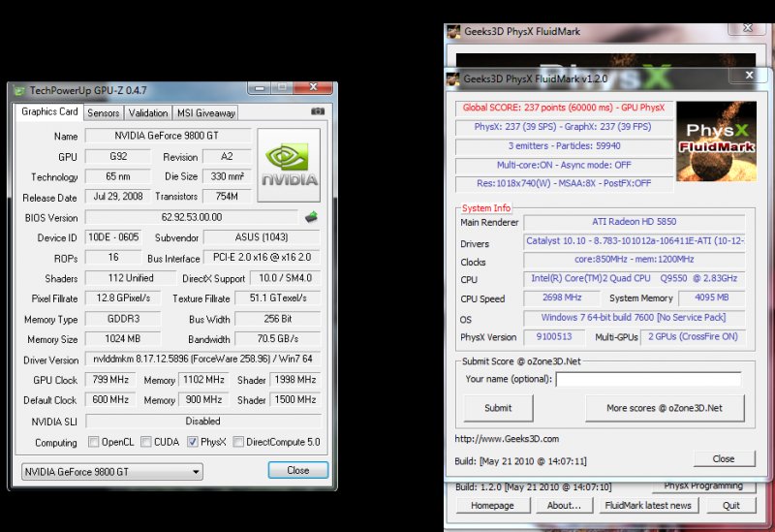Viewport: 775px width, 532px height.
Task: Click the Device ID 10DE - 0605 value
Action: pos(113,236)
